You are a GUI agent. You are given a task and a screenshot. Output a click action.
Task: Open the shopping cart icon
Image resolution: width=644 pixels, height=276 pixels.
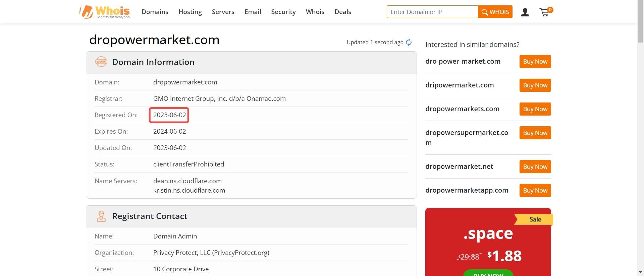[546, 12]
